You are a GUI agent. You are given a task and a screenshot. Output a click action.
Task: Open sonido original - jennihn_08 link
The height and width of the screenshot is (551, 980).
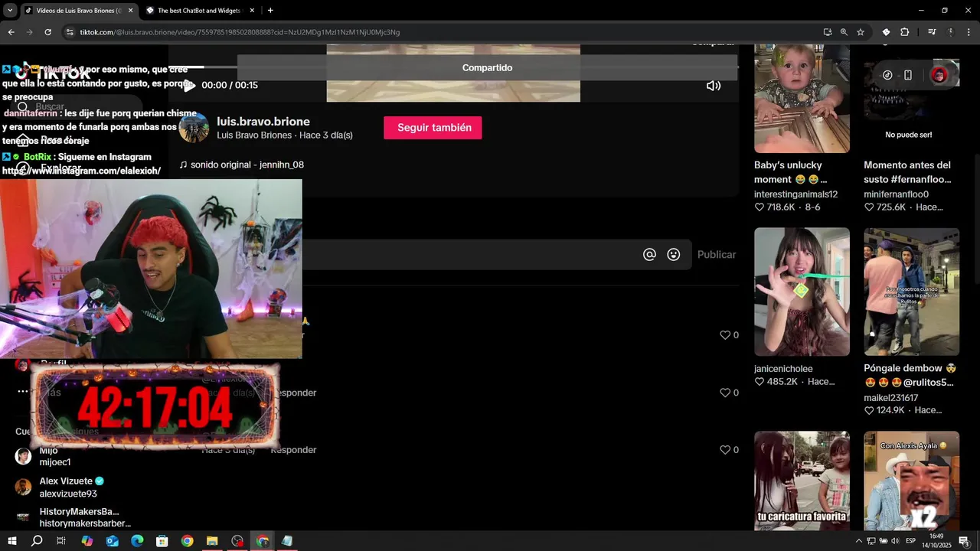(242, 165)
